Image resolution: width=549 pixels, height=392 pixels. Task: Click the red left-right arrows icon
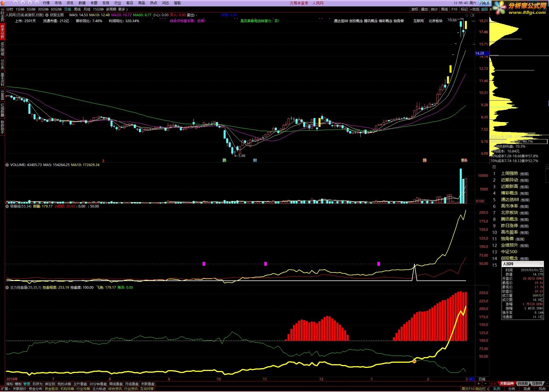493,383
